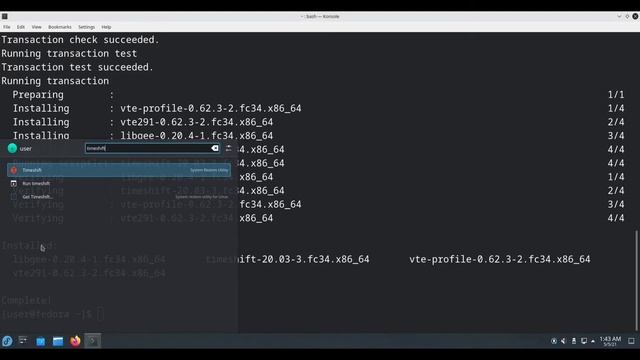The width and height of the screenshot is (640, 360).
Task: Open Dolphin file manager from taskbar
Action: (x=58, y=341)
